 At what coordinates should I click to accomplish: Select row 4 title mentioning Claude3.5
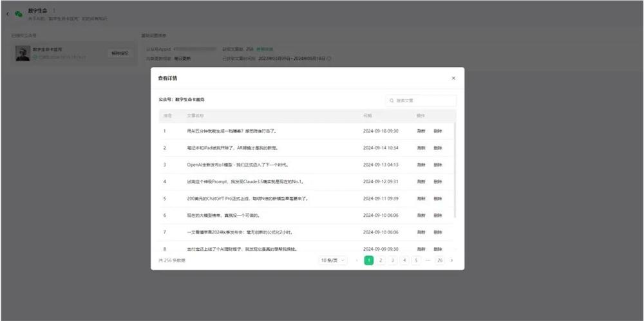[x=245, y=181]
